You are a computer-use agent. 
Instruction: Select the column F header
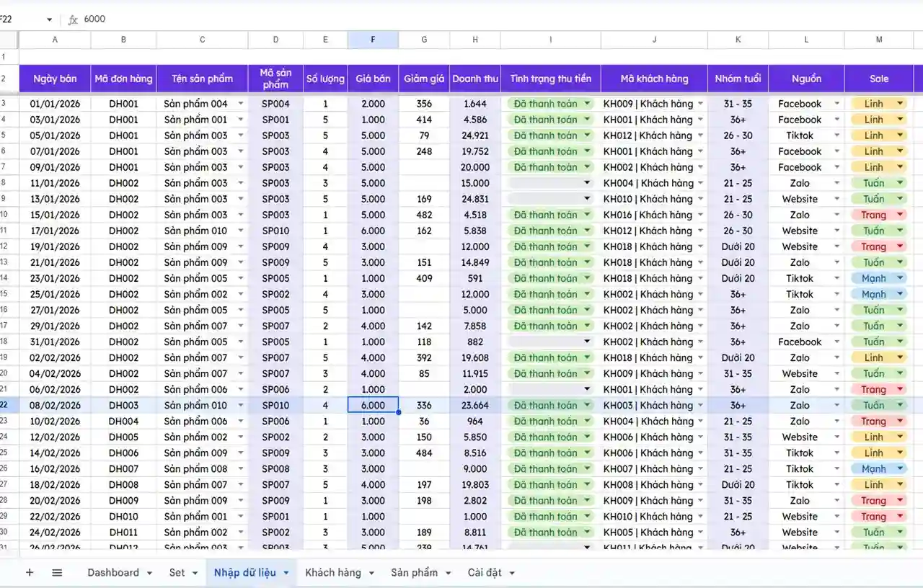tap(373, 40)
